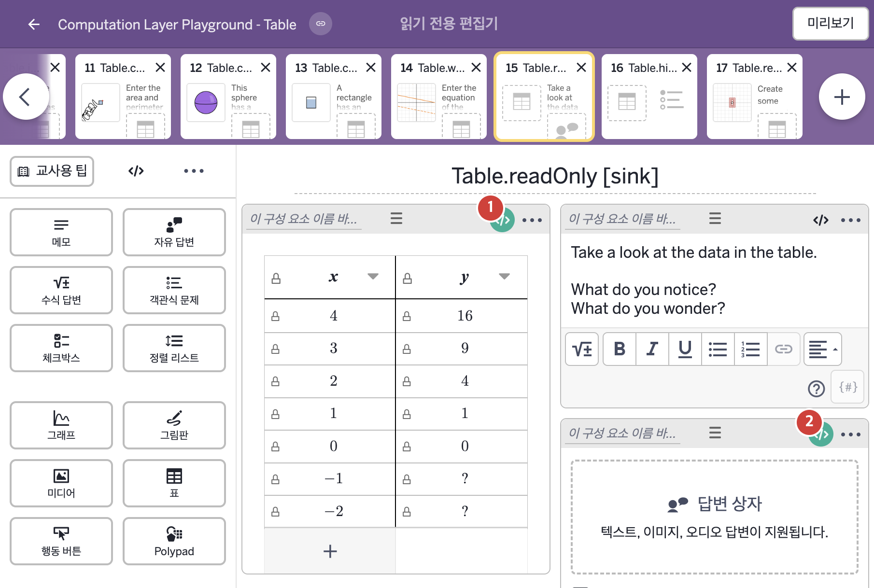Open the three-dot menu beside the teacher tips button
The image size is (874, 588).
(194, 171)
